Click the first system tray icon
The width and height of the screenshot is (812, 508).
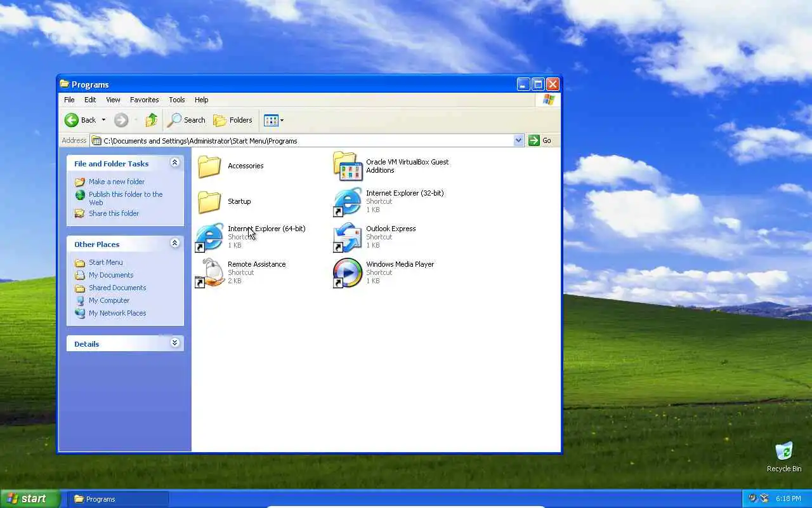[752, 498]
